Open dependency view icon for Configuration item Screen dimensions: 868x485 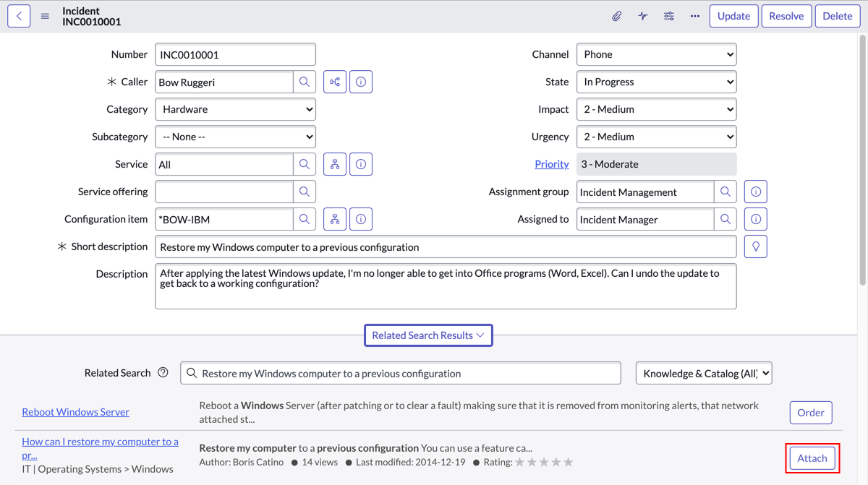click(x=335, y=219)
